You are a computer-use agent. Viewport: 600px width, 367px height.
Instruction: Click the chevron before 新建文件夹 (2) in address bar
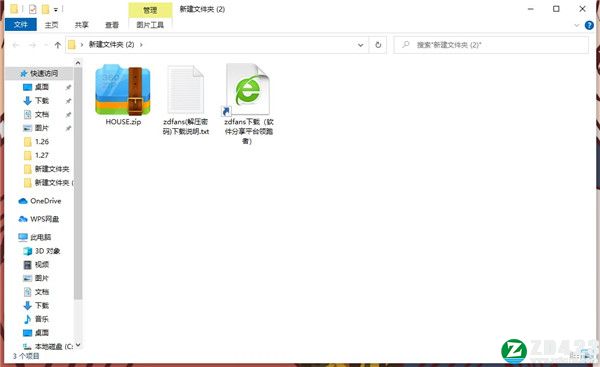(82, 45)
